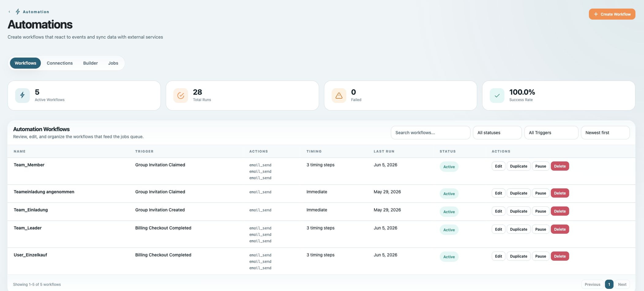Duplicate the Team_Einladung workflow
Viewport: 644px width, 291px height.
point(519,211)
